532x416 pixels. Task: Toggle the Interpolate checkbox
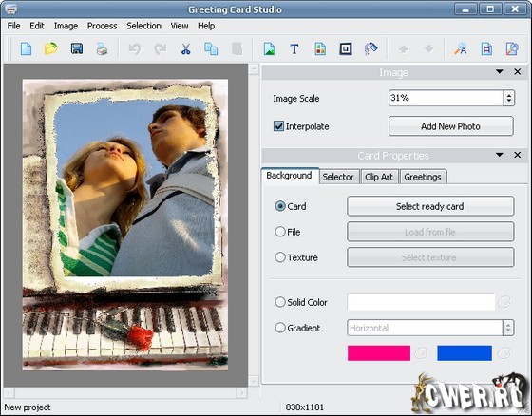point(278,126)
